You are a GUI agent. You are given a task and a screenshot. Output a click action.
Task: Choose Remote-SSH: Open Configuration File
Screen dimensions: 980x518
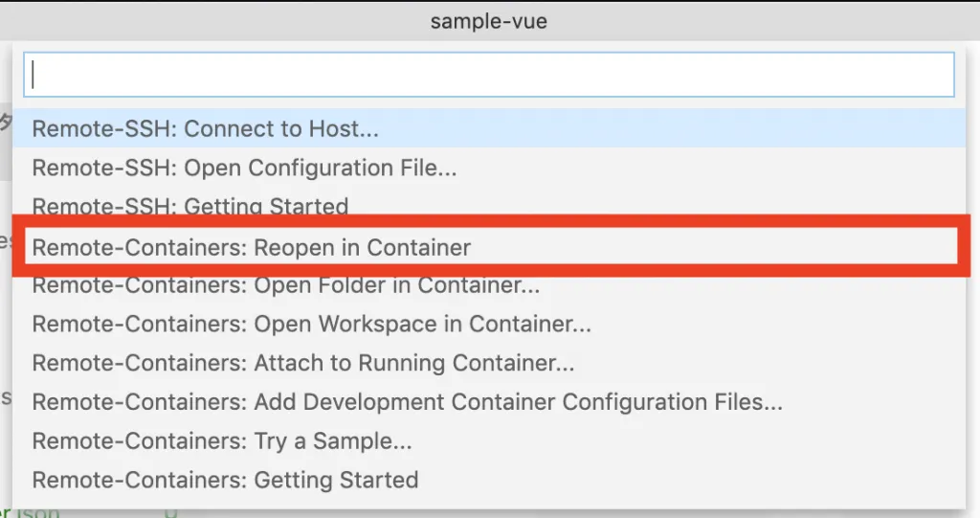point(244,168)
